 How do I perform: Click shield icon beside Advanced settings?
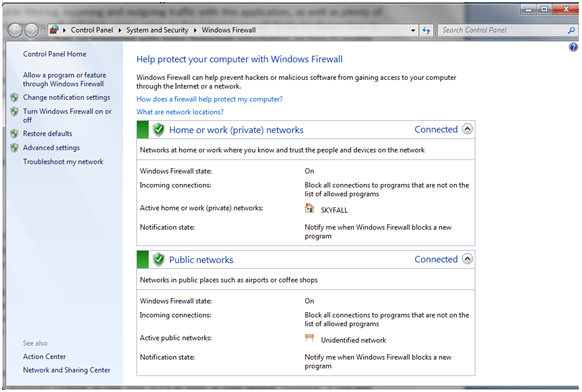point(14,148)
